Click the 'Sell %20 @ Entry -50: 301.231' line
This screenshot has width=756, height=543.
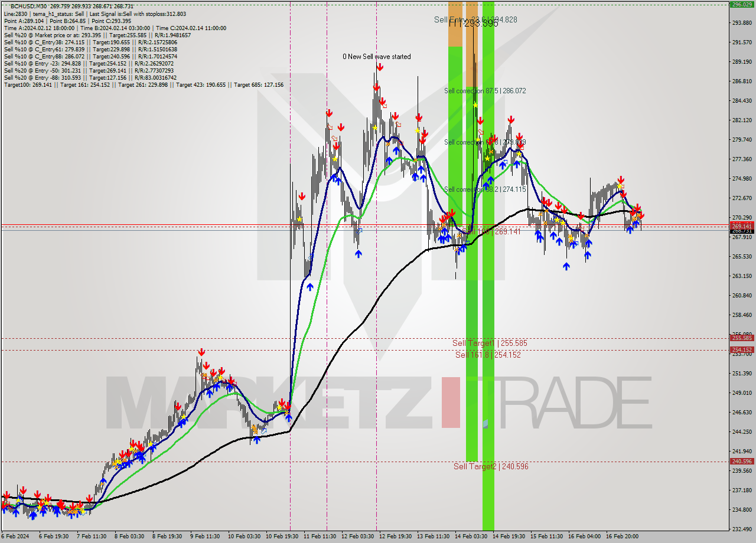89,70
